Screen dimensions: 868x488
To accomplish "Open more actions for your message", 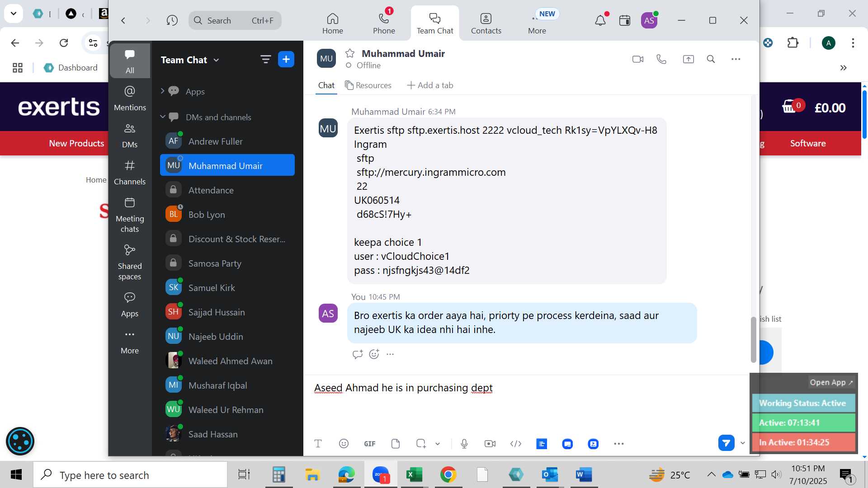I will tap(390, 354).
